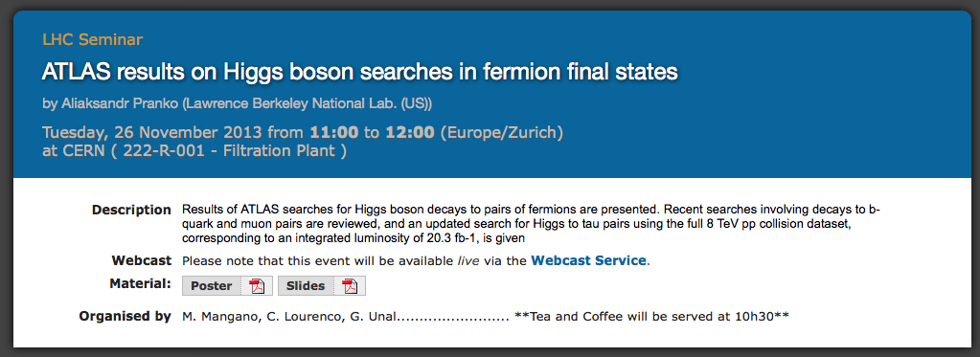Click the Description field label
This screenshot has height=357, width=980.
(131, 210)
